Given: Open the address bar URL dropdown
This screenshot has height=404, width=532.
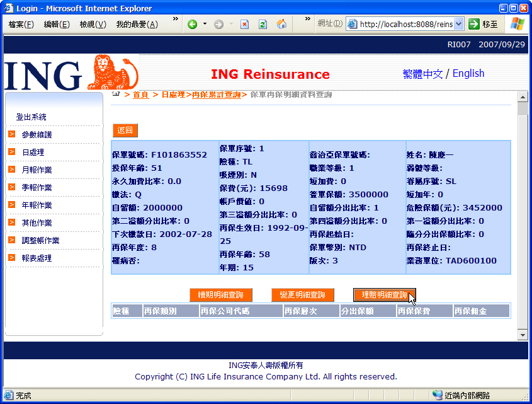Looking at the screenshot, I should tap(459, 24).
